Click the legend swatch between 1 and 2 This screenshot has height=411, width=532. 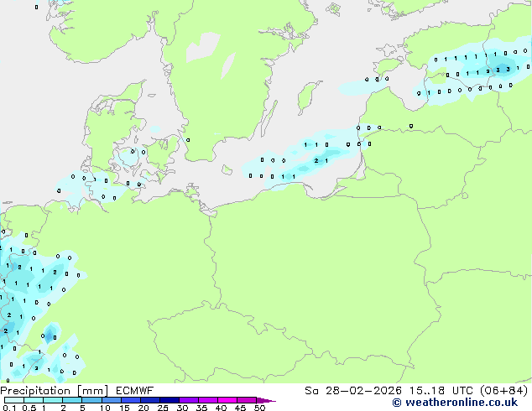53,400
